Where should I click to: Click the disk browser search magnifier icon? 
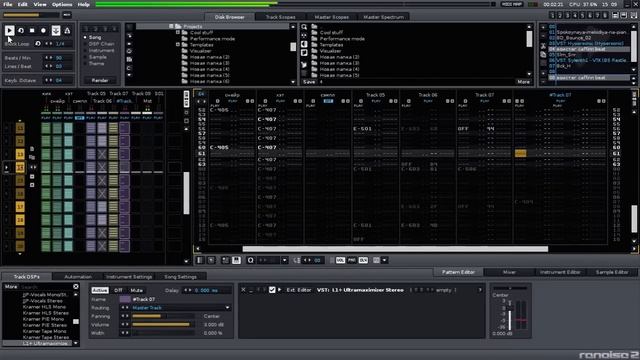pyautogui.click(x=304, y=27)
